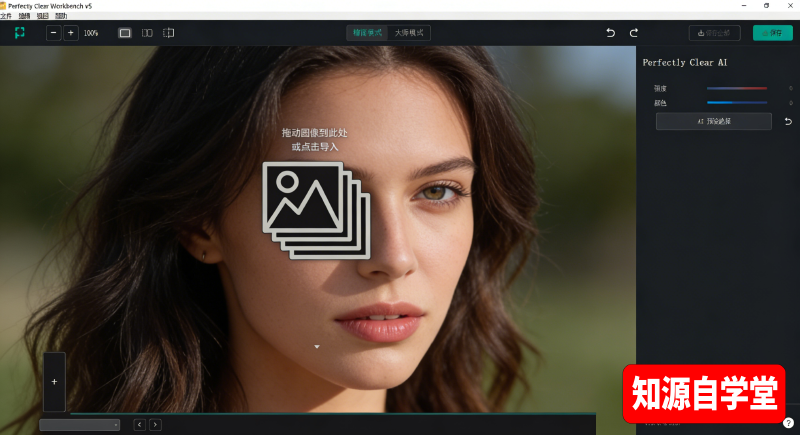800x435 pixels.
Task: Switch to side-by-side compare view
Action: (147, 33)
